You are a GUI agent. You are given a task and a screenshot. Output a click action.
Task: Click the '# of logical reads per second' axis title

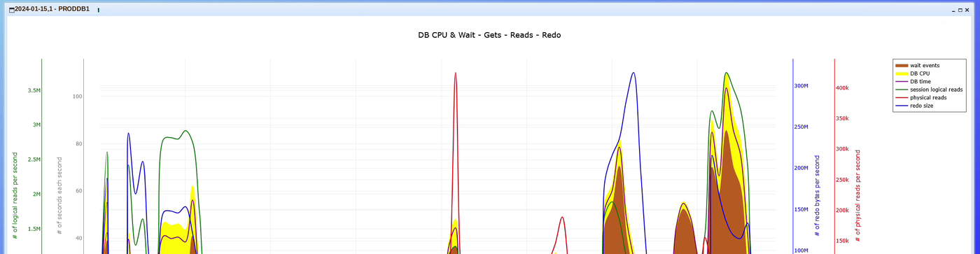(15, 196)
